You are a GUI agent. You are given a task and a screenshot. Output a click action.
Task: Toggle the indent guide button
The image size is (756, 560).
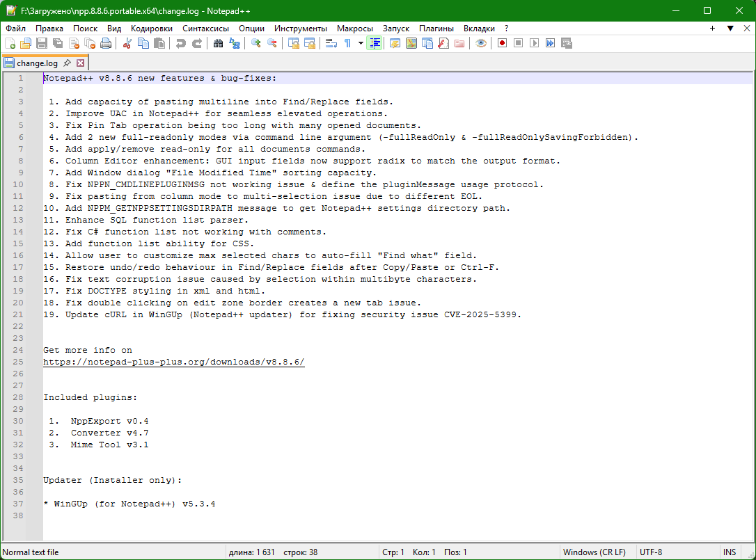pyautogui.click(x=375, y=43)
